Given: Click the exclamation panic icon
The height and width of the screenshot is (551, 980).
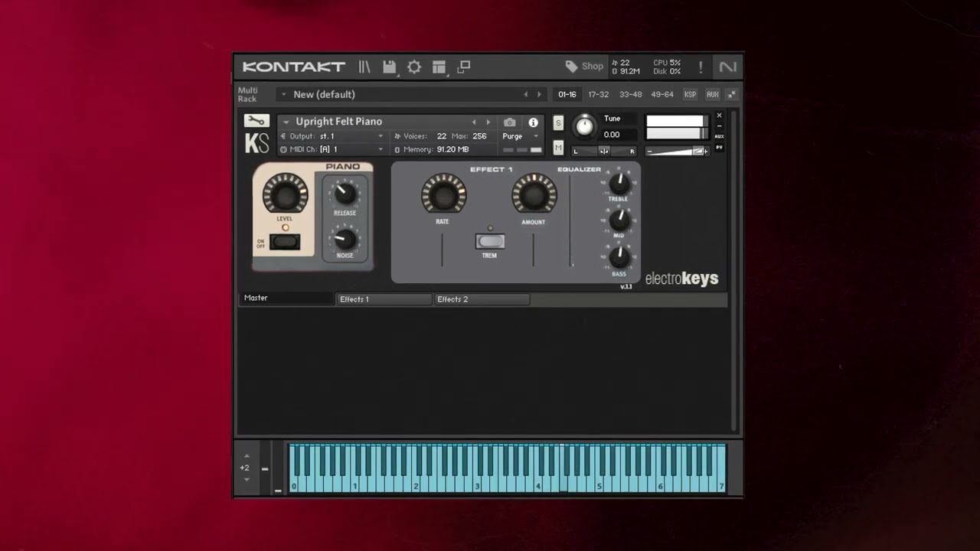Looking at the screenshot, I should [x=700, y=67].
